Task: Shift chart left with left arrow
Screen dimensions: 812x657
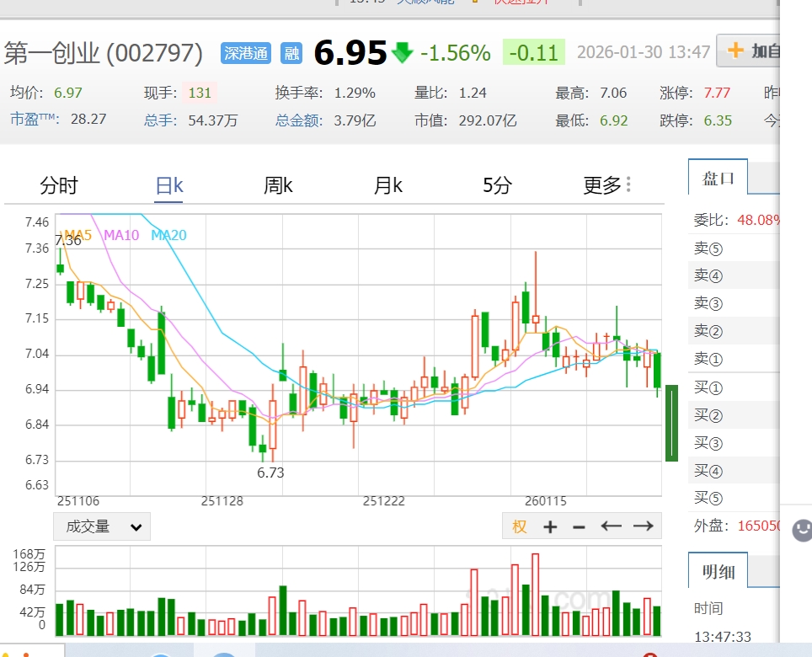Action: point(611,526)
